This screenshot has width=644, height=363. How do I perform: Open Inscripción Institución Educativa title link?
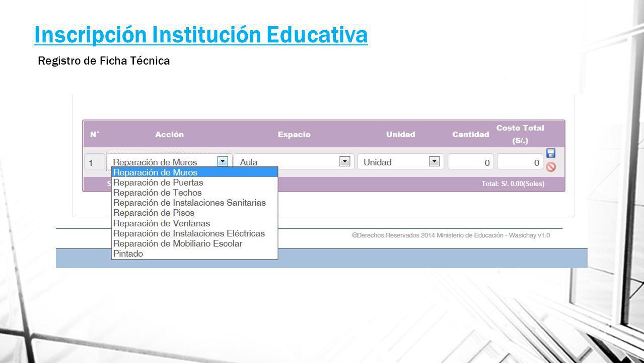click(x=201, y=34)
